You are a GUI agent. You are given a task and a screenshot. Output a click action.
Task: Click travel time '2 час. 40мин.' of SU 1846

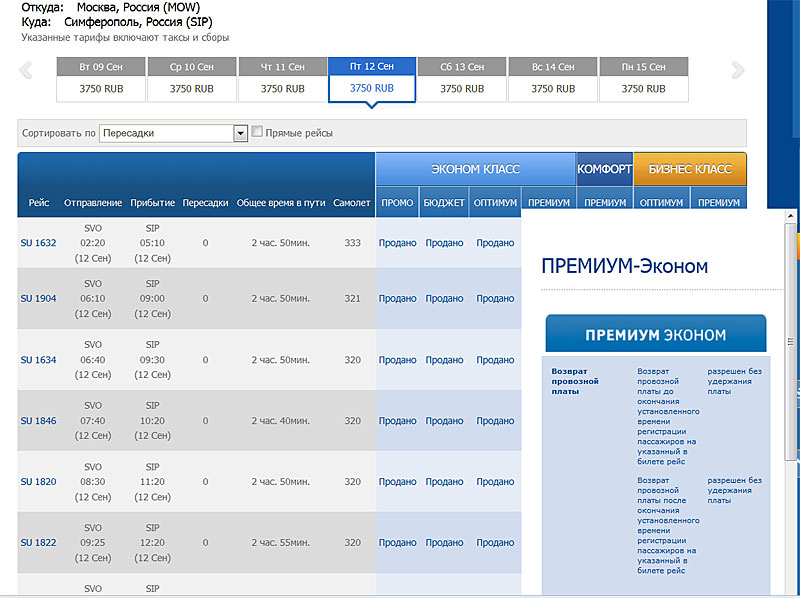280,421
